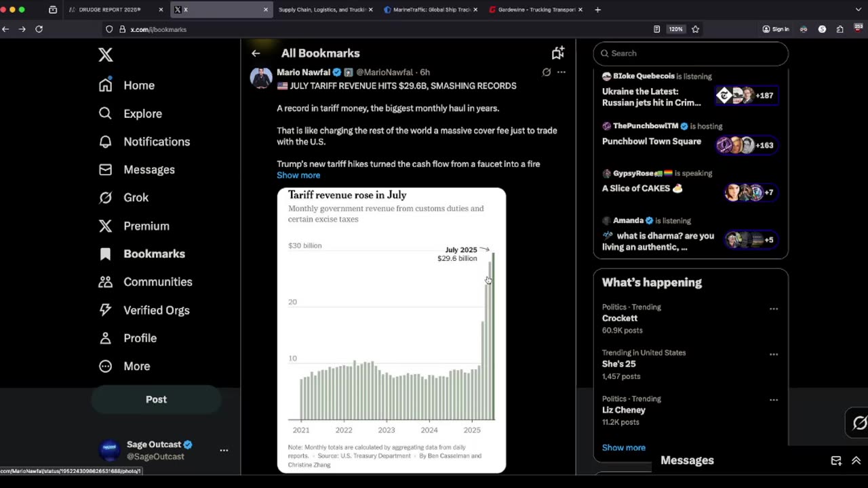
Task: Click browser forward arrow
Action: coord(22,29)
